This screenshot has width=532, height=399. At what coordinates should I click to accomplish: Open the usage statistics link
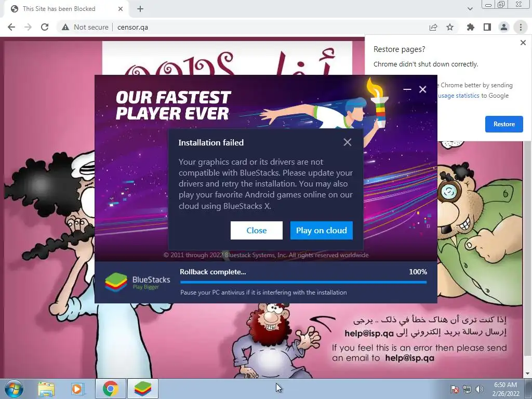(x=458, y=96)
